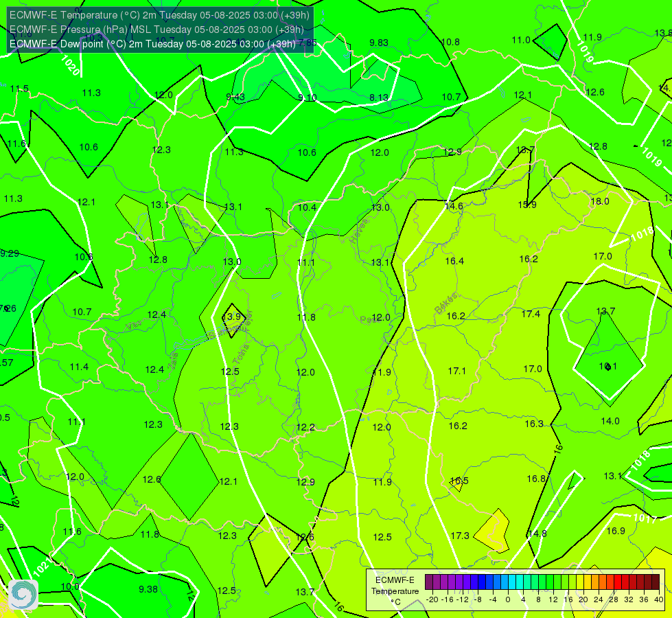This screenshot has width=672, height=618.
Task: Click the Vas county label
Action: pyautogui.click(x=134, y=326)
